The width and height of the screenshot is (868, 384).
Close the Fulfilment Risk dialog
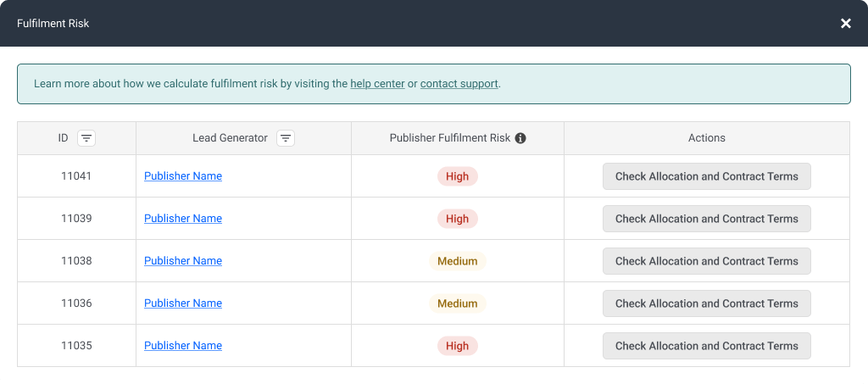point(846,23)
